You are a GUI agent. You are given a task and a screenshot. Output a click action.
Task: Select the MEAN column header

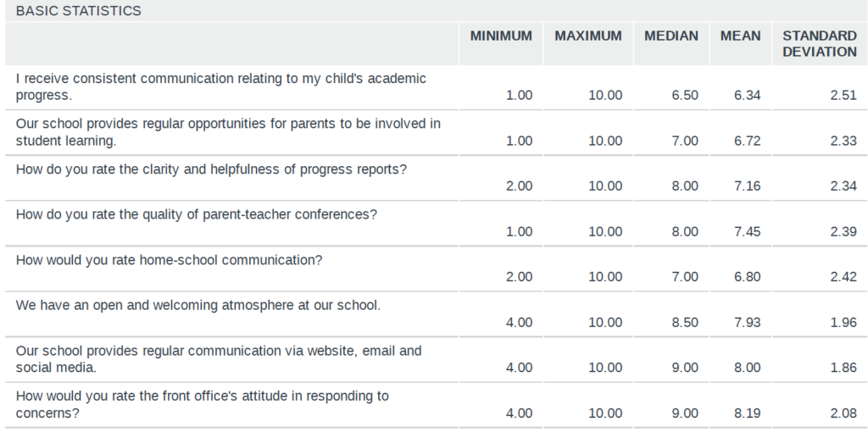point(740,36)
